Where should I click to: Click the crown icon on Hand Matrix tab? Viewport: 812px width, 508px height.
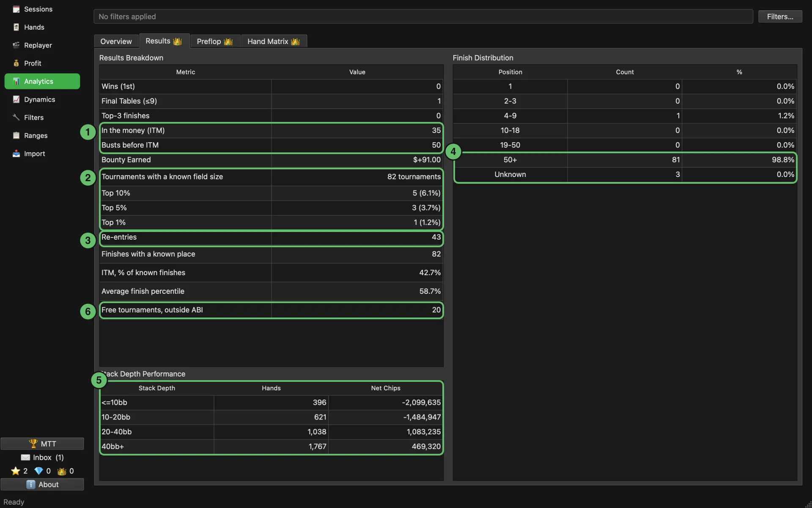pyautogui.click(x=295, y=41)
